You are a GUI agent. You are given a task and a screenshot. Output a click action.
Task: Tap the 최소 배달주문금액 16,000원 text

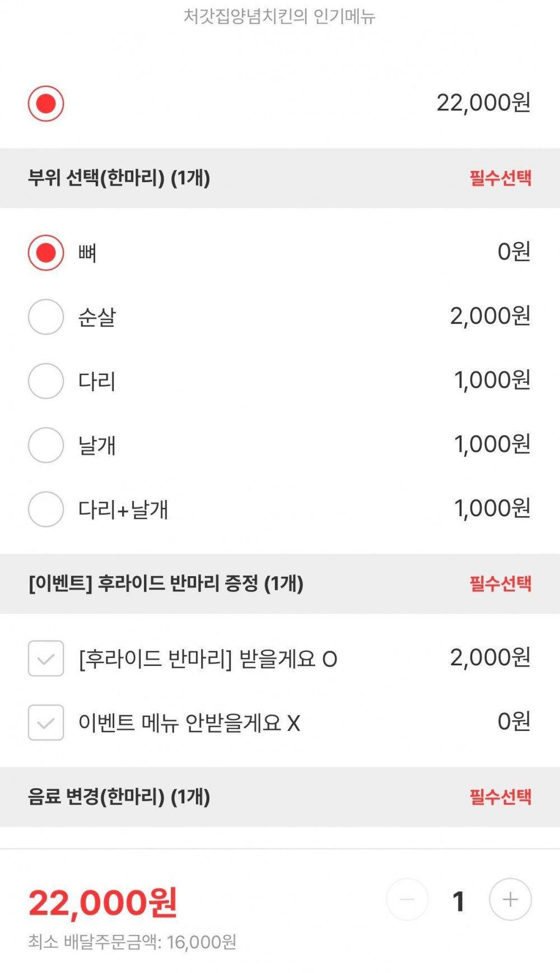132,942
